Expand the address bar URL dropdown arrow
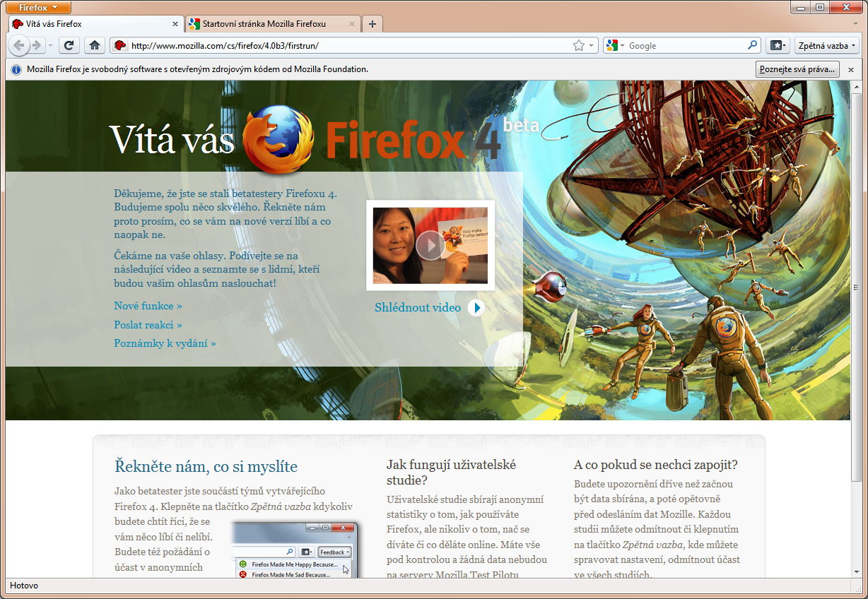The image size is (868, 599). (x=591, y=45)
